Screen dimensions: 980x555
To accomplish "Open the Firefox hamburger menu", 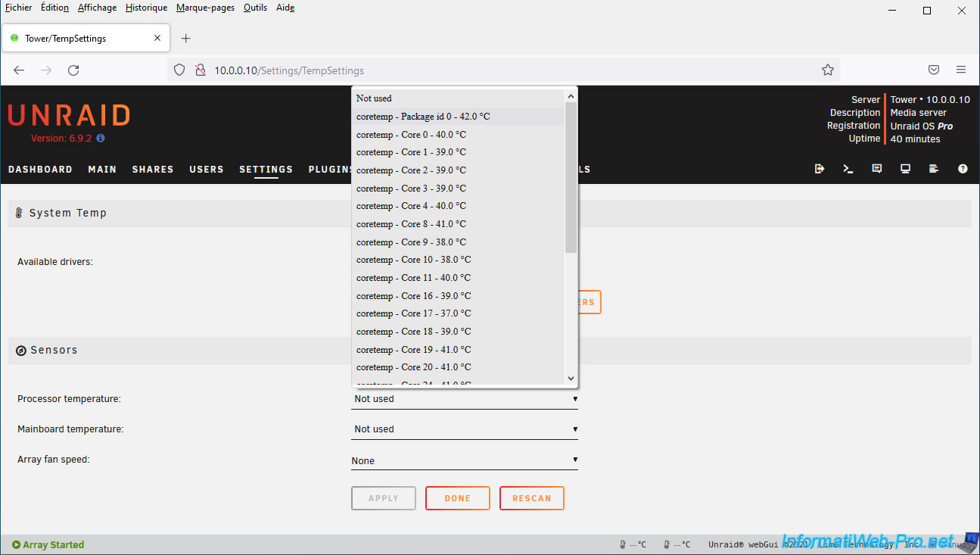I will point(960,70).
